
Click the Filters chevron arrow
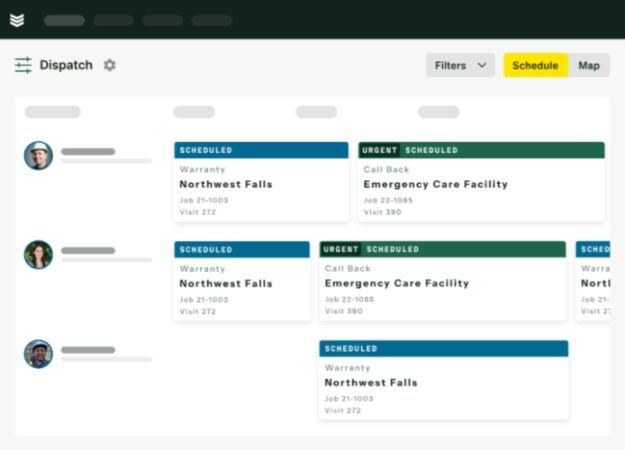482,65
